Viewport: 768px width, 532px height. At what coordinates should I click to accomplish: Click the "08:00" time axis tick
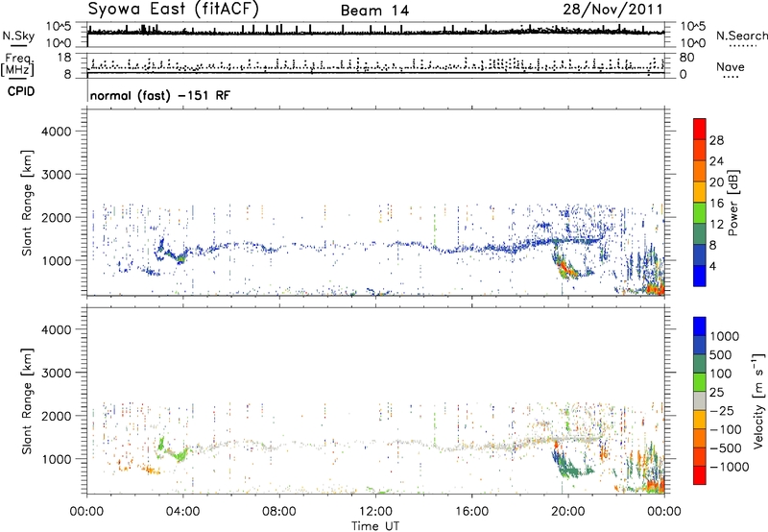(279, 512)
